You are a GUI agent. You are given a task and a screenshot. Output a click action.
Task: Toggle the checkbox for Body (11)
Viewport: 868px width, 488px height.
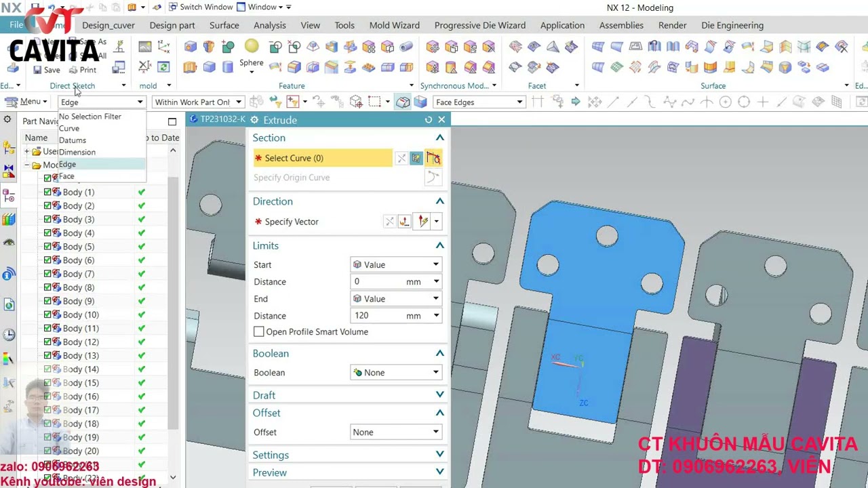[x=47, y=328]
